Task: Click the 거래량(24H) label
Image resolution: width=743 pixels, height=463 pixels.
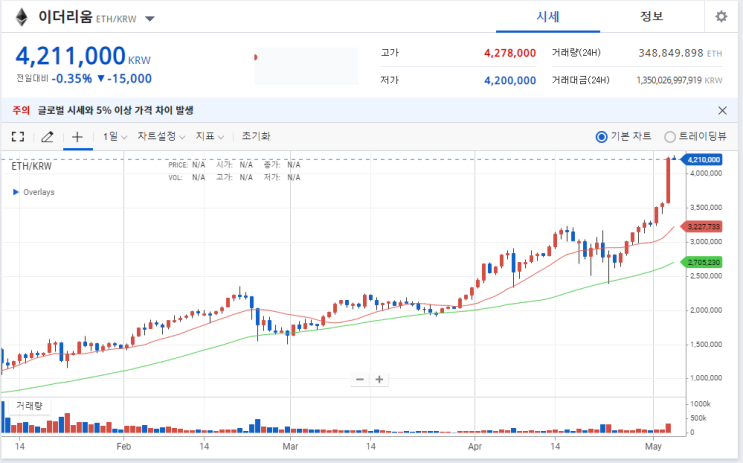Action: (x=576, y=53)
